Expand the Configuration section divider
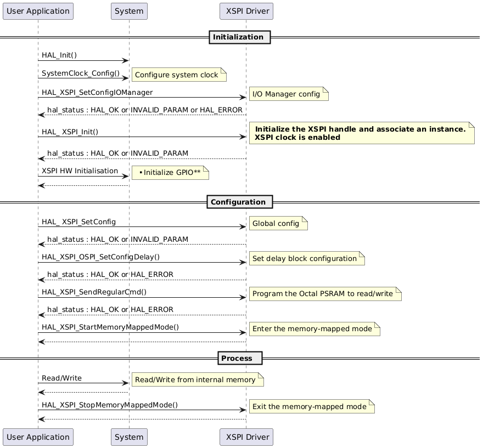 (240, 202)
